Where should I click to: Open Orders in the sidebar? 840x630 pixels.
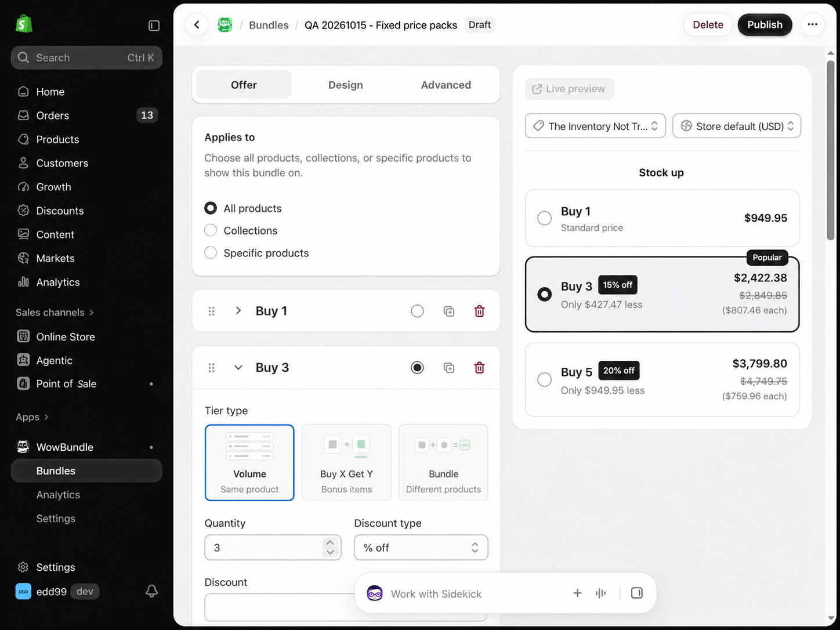(x=86, y=115)
